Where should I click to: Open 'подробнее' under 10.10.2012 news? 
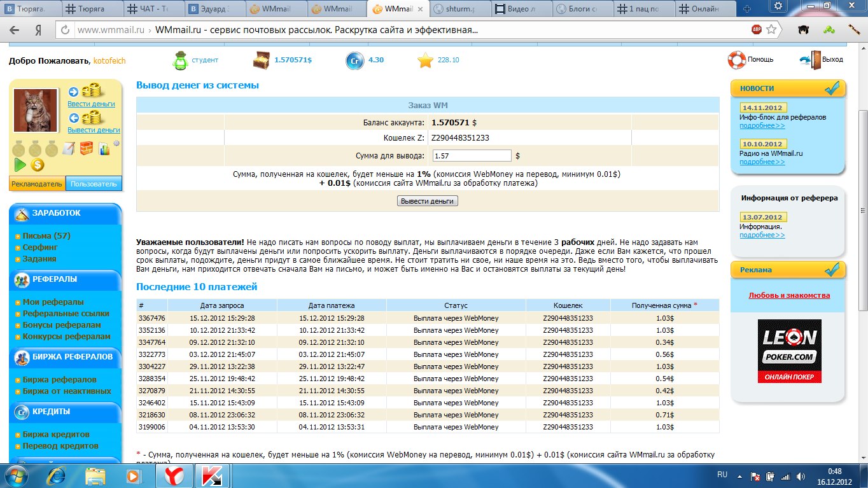(x=762, y=162)
